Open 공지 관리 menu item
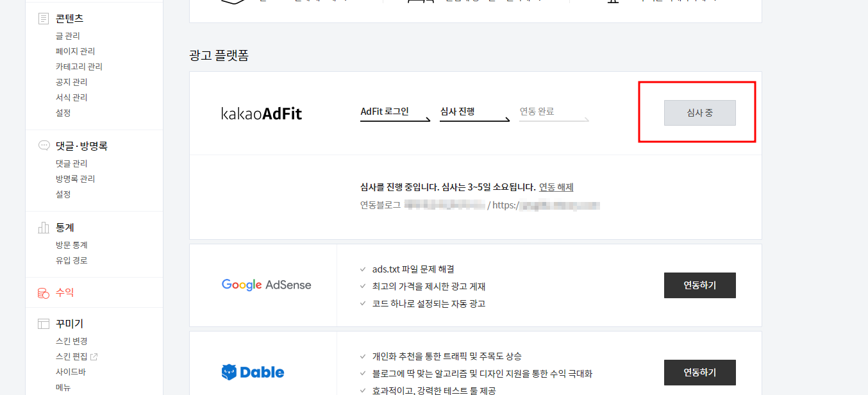868x395 pixels. (x=72, y=82)
